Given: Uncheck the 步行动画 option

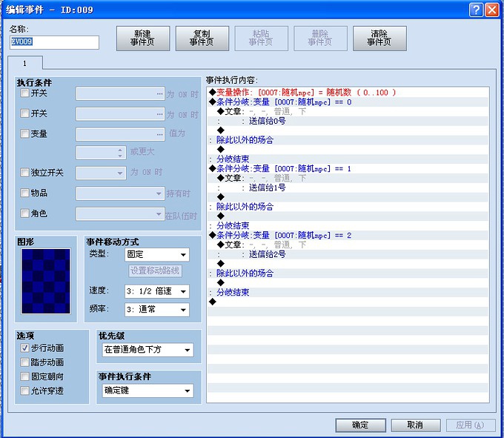Looking at the screenshot, I should point(24,348).
